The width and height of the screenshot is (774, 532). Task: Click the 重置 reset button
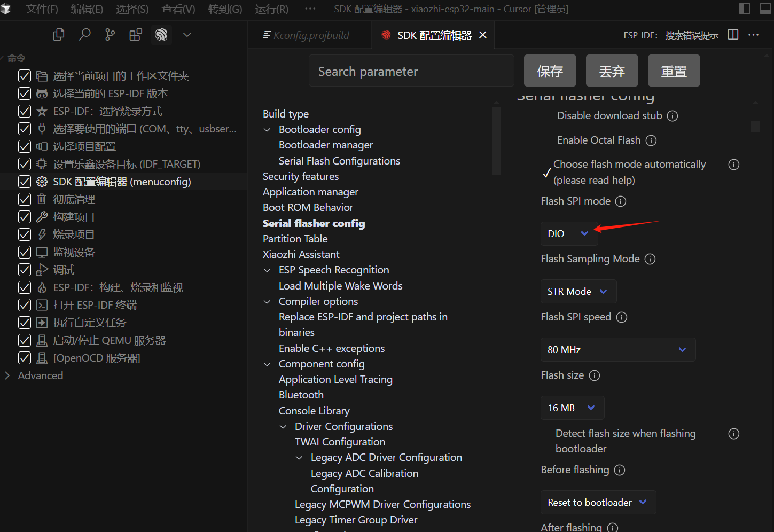click(x=674, y=71)
